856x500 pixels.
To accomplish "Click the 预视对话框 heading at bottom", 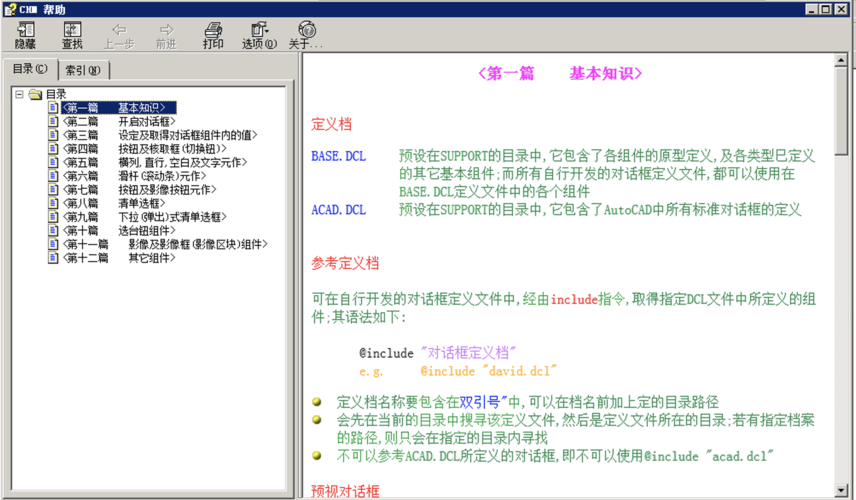I will pyautogui.click(x=345, y=491).
